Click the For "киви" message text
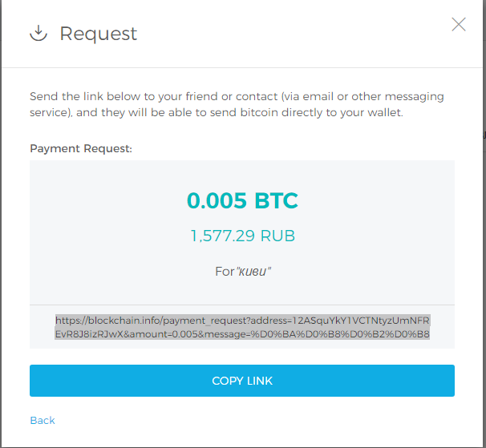 [x=242, y=272]
